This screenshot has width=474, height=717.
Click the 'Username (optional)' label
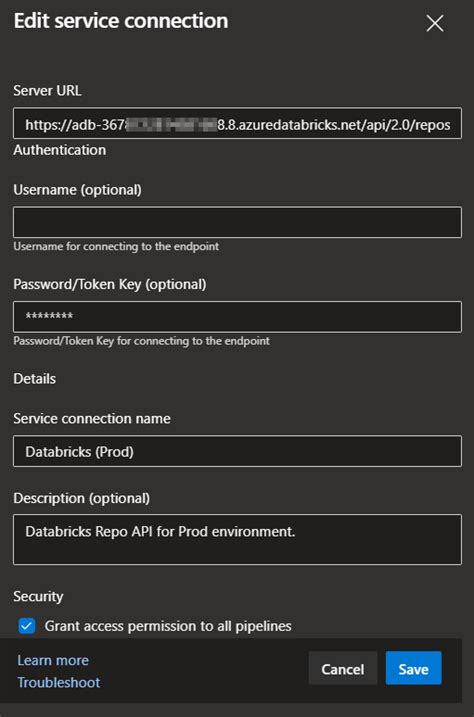pos(77,190)
